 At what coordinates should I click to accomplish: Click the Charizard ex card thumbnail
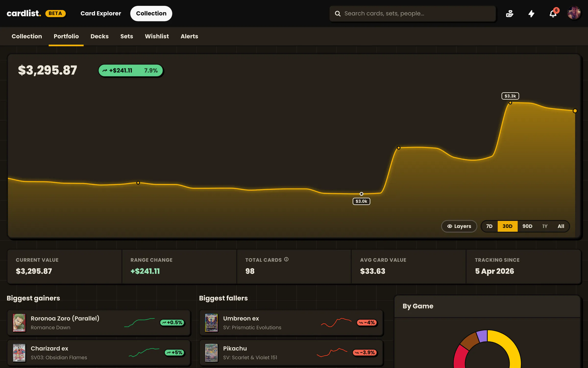click(x=19, y=353)
